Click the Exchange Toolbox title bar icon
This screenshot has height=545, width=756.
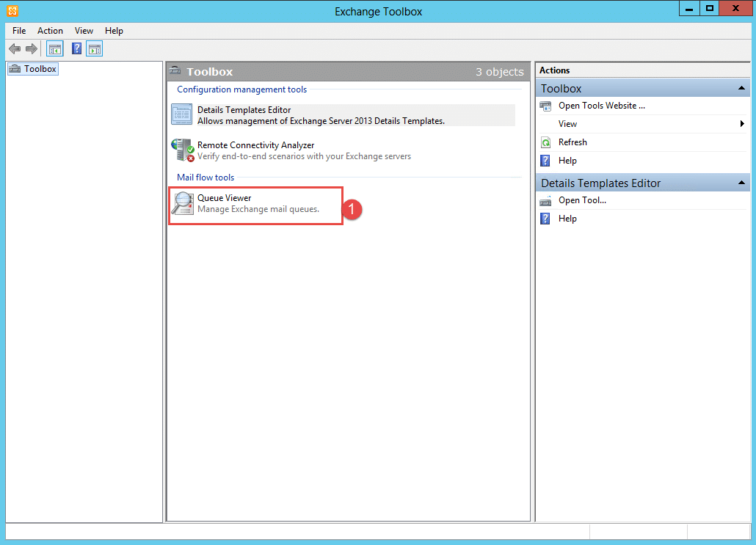point(12,10)
